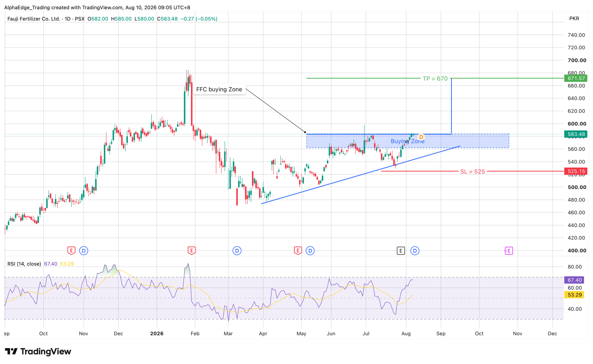Click the Jun label on time axis
This screenshot has width=593, height=364.
331,333
